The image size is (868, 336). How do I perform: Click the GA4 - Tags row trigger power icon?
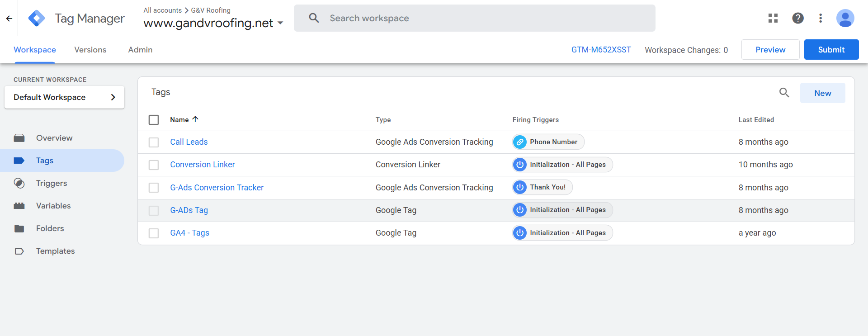point(520,233)
